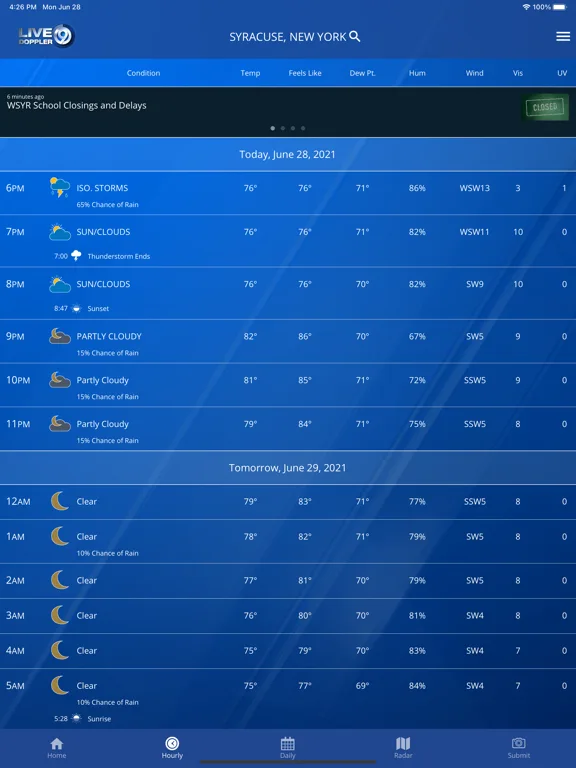The image size is (576, 768).
Task: Tap the 7PM sun/clouds icon
Action: tap(60, 232)
